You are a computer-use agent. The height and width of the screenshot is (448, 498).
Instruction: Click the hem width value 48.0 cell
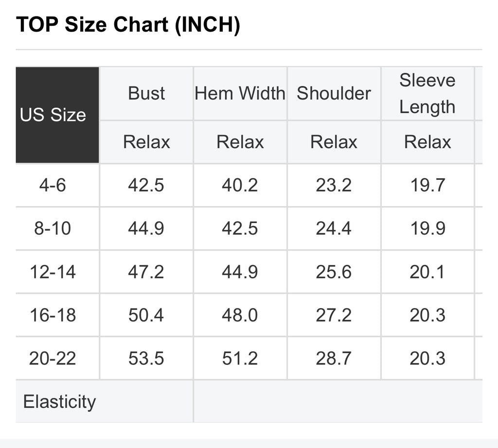click(x=240, y=315)
